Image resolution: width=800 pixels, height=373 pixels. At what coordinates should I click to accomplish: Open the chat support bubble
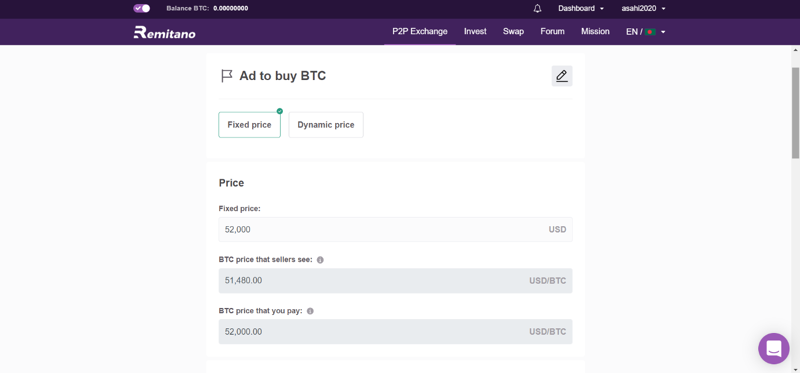click(x=773, y=349)
